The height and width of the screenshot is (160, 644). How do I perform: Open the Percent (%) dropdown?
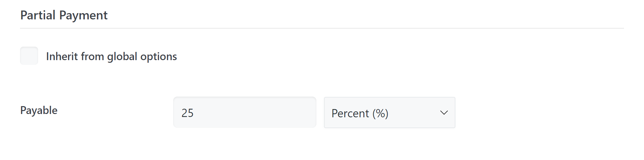click(389, 112)
